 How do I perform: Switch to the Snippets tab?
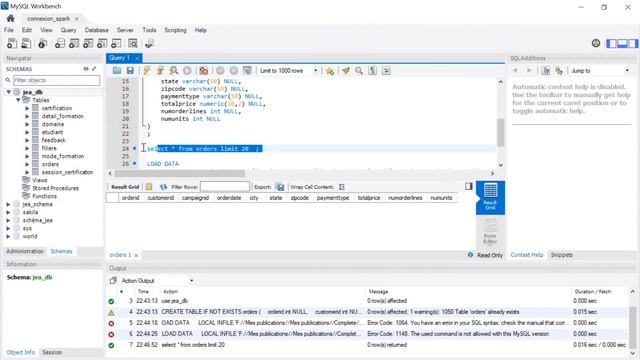[x=562, y=255]
